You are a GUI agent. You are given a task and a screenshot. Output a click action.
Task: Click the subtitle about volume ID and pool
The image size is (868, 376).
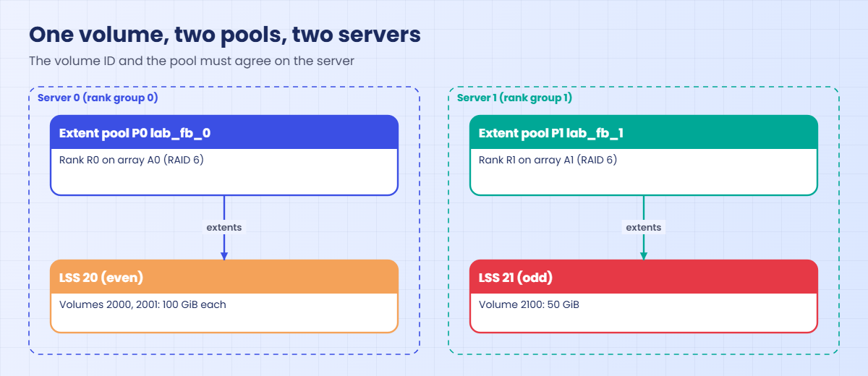coord(192,61)
